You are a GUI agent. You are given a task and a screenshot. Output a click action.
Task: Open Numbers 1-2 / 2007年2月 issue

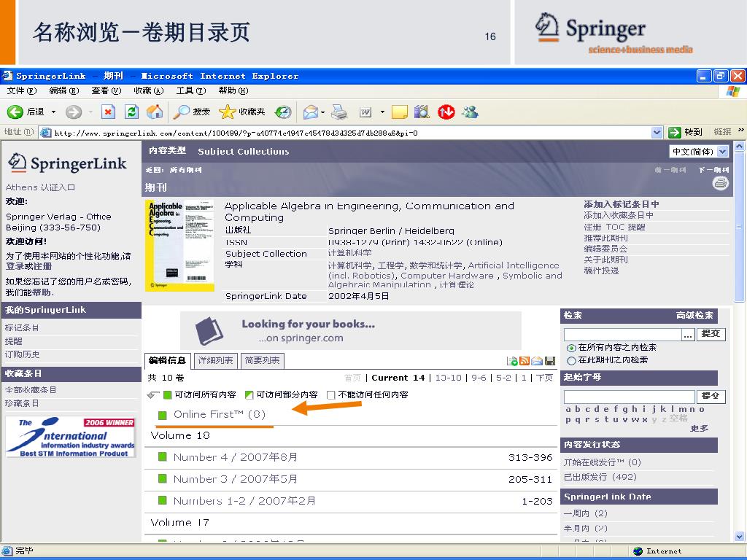click(x=244, y=501)
